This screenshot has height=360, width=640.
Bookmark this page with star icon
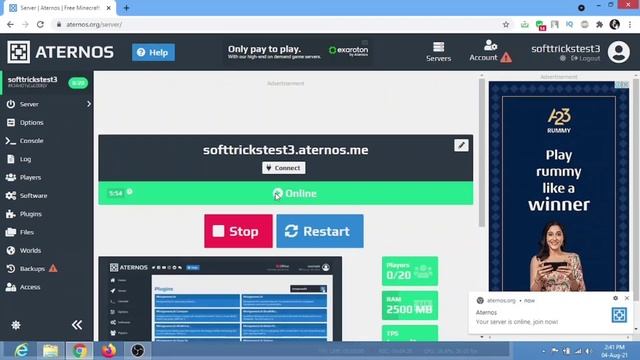tap(506, 24)
